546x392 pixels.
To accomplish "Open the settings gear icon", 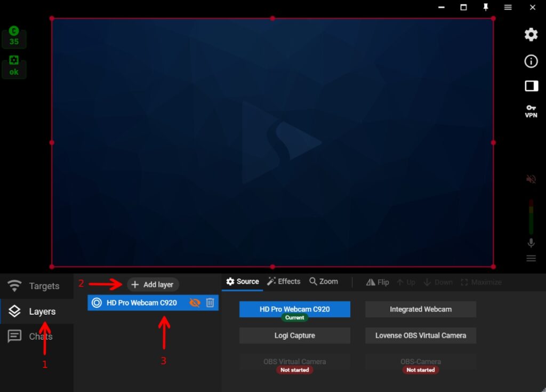I will [531, 35].
